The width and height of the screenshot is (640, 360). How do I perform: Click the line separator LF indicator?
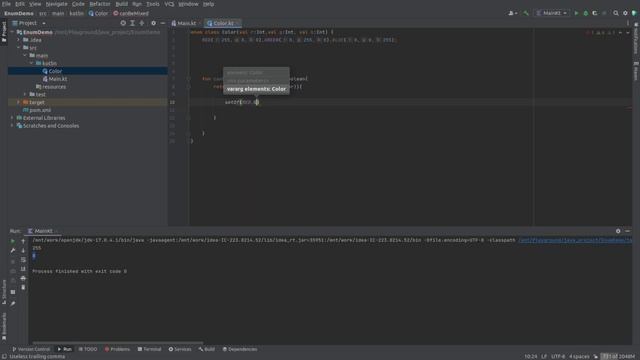coord(544,356)
